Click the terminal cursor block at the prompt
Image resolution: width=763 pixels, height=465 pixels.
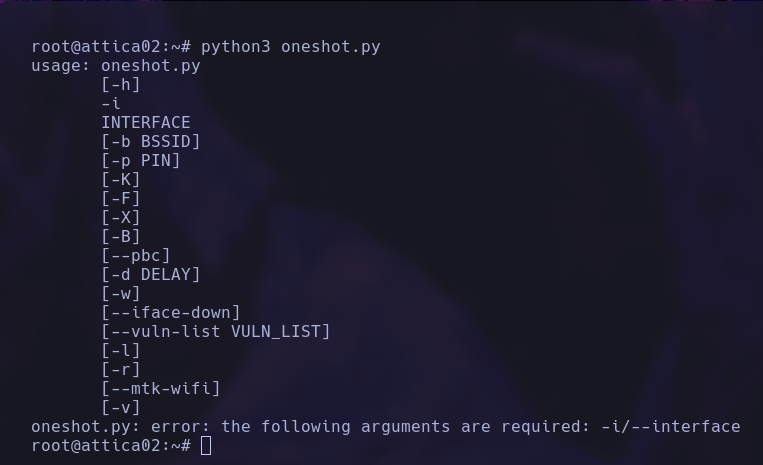(206, 446)
